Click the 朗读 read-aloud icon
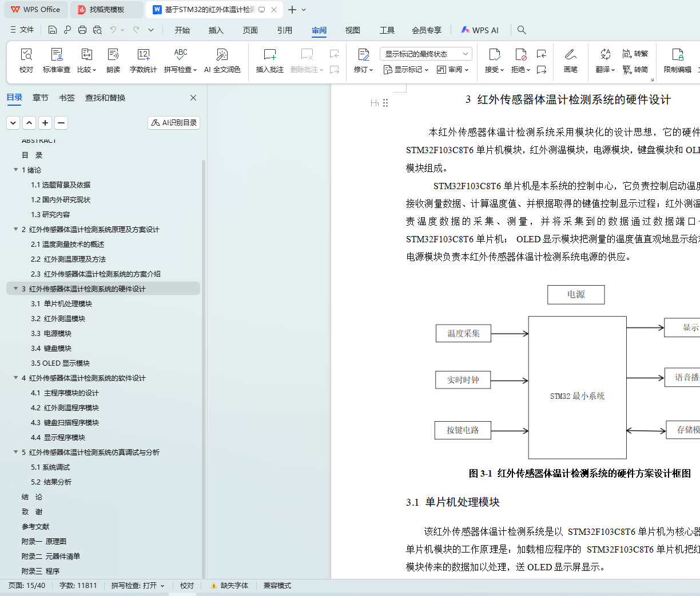Screen dimensions: 700x596 coord(113,61)
